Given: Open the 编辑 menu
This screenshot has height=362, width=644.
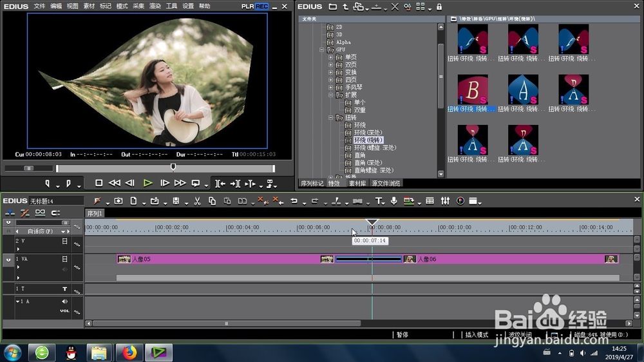Looking at the screenshot, I should (x=56, y=6).
